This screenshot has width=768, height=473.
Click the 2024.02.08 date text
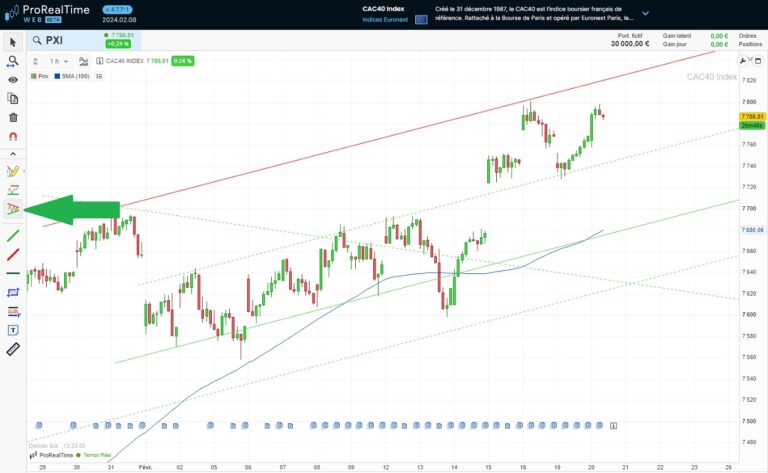click(119, 20)
